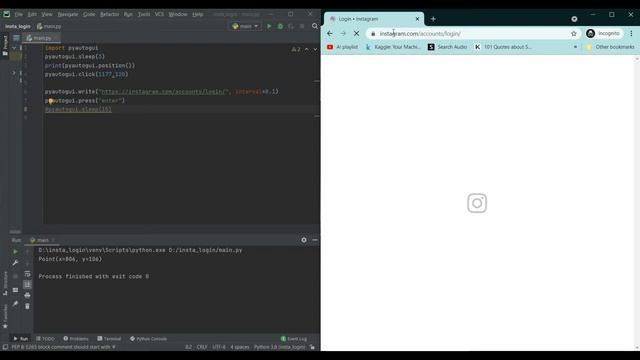Rerun main using the Run panel's green arrow

[x=15, y=252]
